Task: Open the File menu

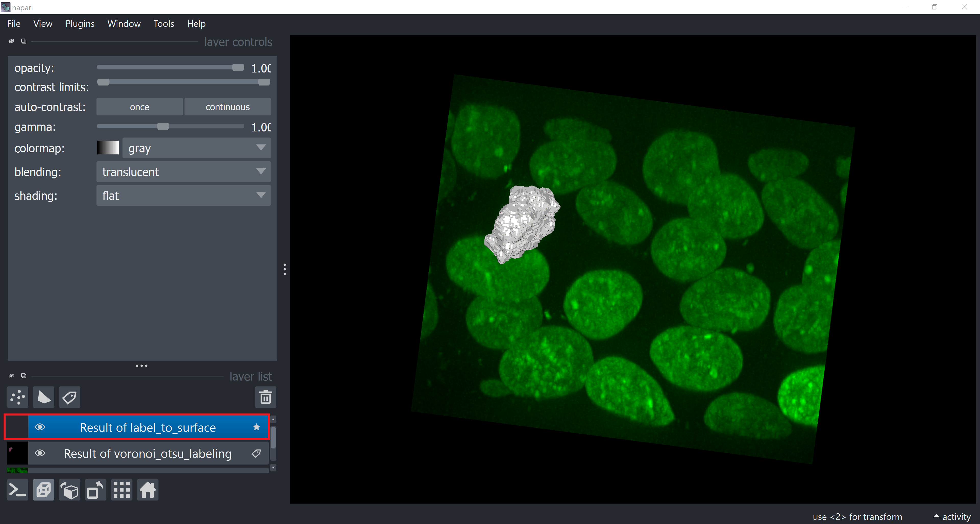Action: tap(14, 23)
